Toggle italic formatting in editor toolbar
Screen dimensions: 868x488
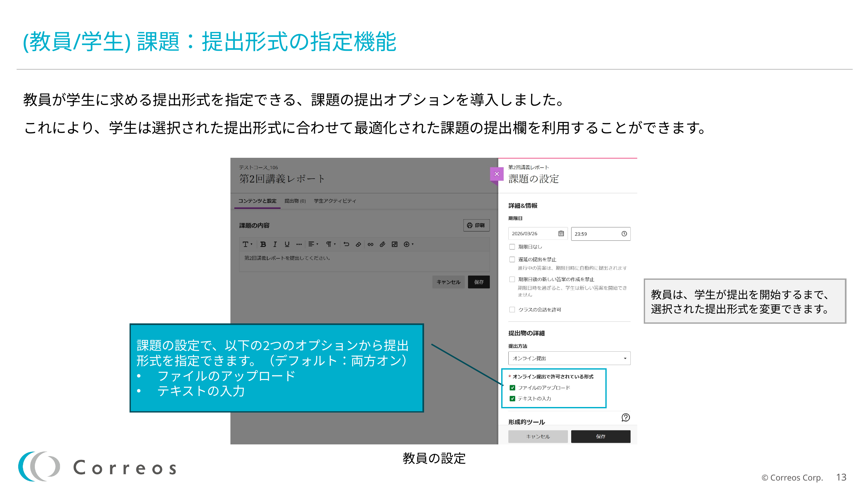[x=275, y=245]
